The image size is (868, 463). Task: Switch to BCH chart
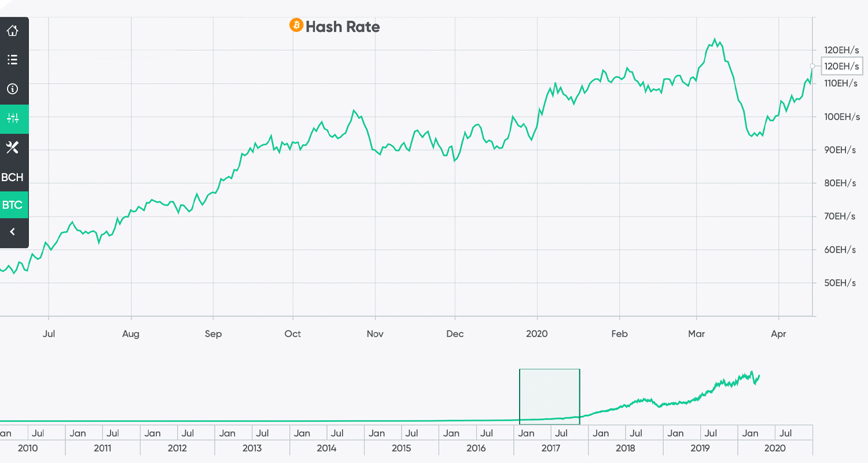click(x=13, y=177)
